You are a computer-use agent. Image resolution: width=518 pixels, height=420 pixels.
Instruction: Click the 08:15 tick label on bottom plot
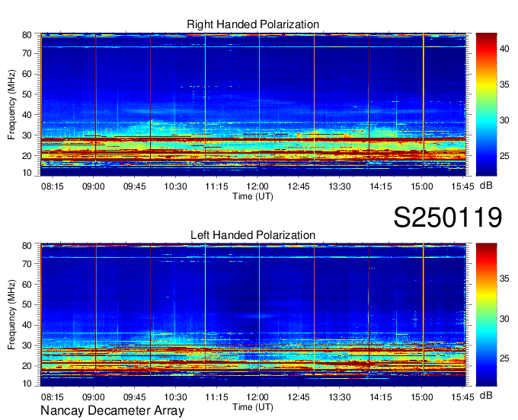click(x=53, y=397)
